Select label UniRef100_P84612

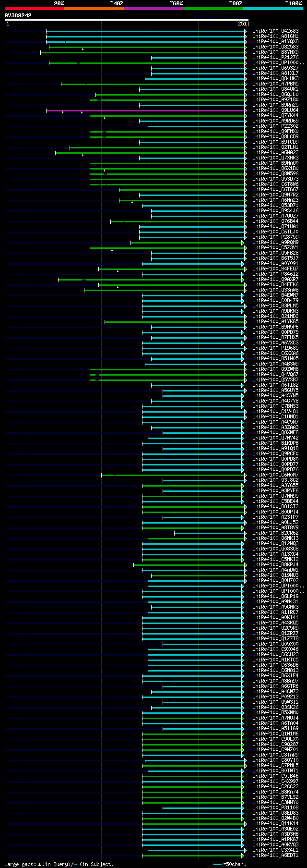coord(275,274)
